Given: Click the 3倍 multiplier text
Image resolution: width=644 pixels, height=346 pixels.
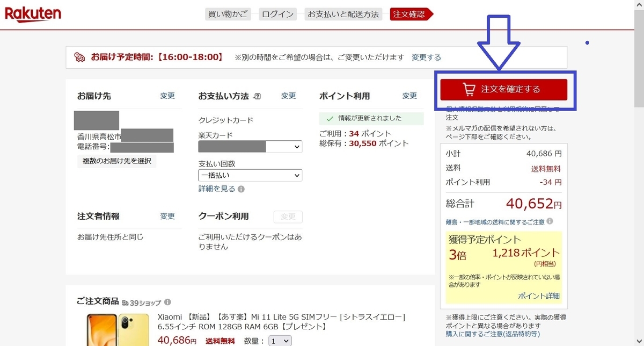Looking at the screenshot, I should [458, 254].
